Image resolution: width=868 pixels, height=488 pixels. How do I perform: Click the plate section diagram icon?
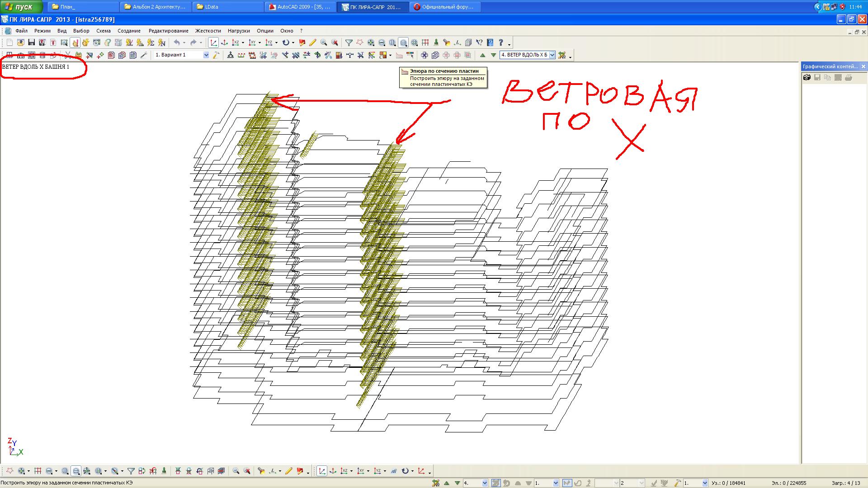coord(399,55)
